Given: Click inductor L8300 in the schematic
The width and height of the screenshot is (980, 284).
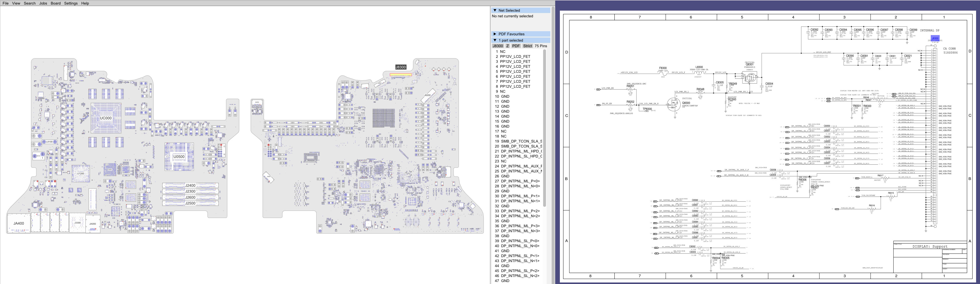Looking at the screenshot, I should tap(699, 72).
